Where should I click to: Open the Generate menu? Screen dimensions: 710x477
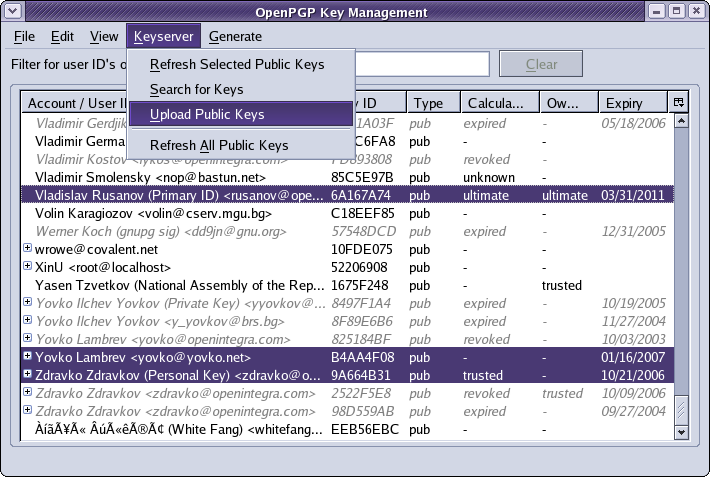point(235,36)
